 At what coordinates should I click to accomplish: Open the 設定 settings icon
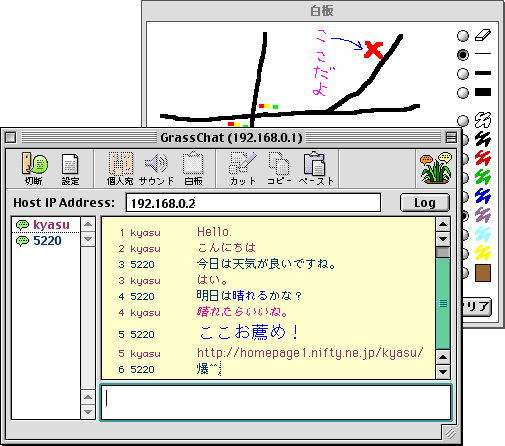pyautogui.click(x=70, y=168)
